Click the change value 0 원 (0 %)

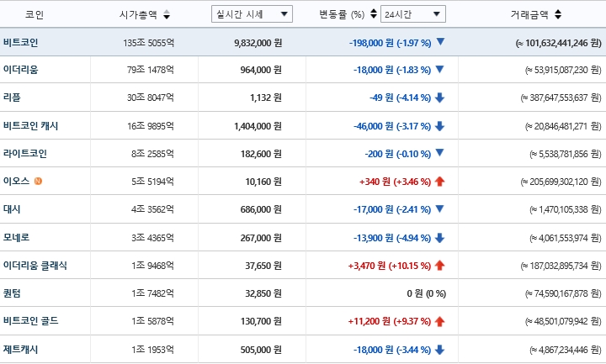pyautogui.click(x=426, y=293)
